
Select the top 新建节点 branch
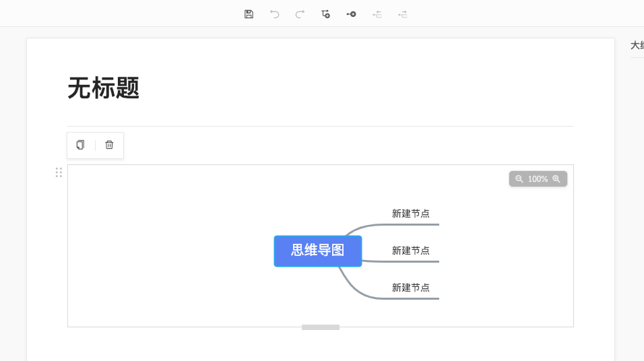click(411, 214)
